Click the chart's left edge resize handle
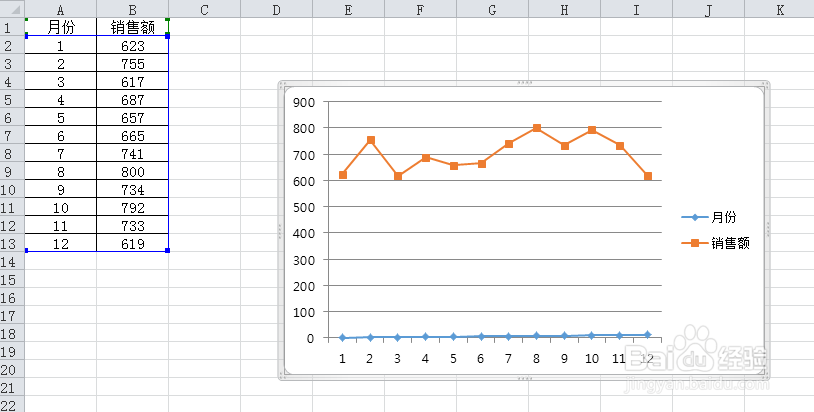Viewport: 814px width, 412px height. 280,230
